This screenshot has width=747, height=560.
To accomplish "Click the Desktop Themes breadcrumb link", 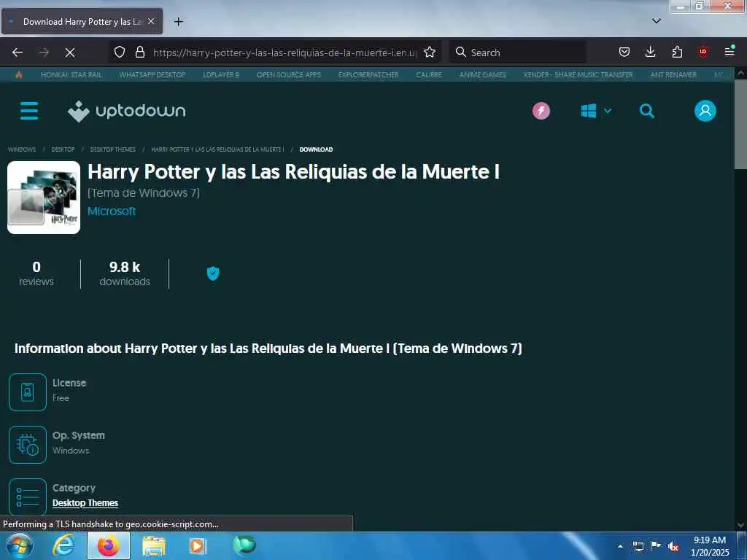I will point(113,149).
